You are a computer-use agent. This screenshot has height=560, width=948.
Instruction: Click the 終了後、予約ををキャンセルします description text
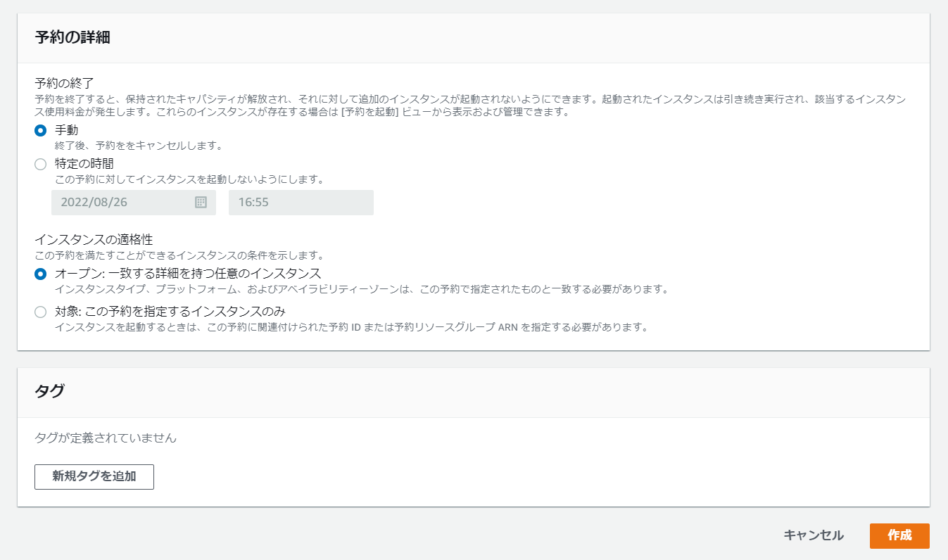click(139, 146)
